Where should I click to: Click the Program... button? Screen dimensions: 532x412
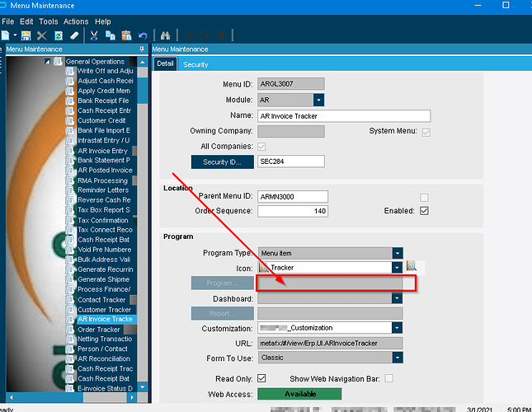tap(222, 283)
